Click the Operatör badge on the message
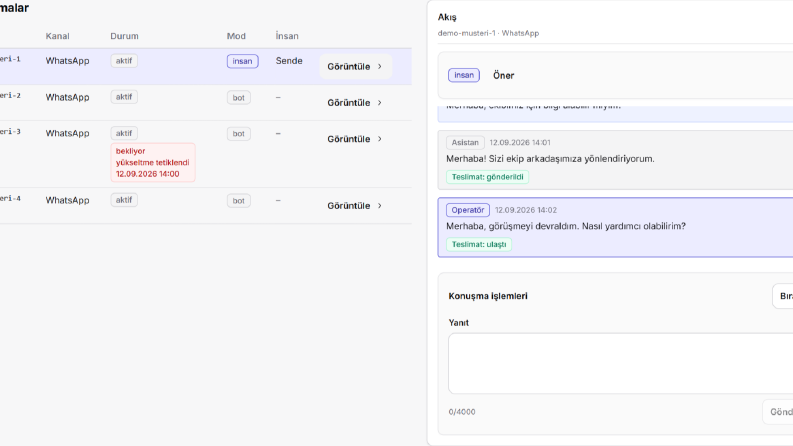 (x=468, y=210)
